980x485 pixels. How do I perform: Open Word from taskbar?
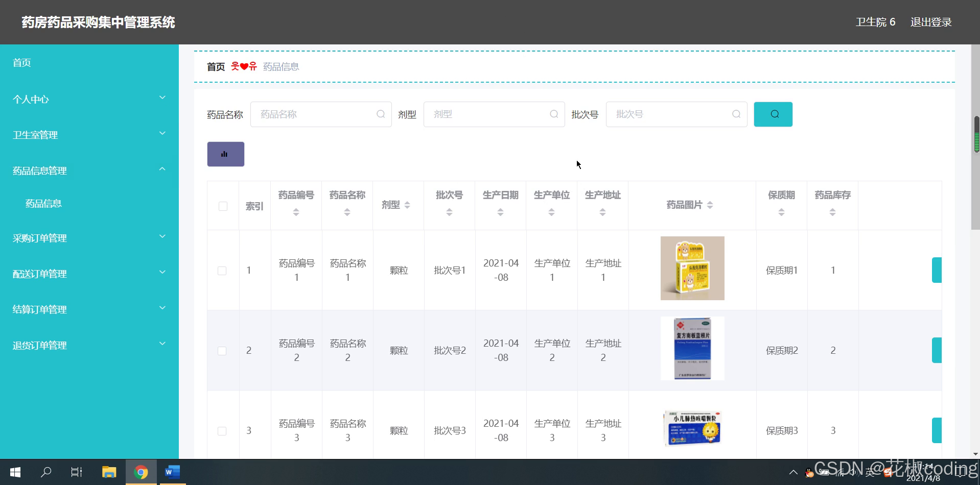(x=172, y=472)
